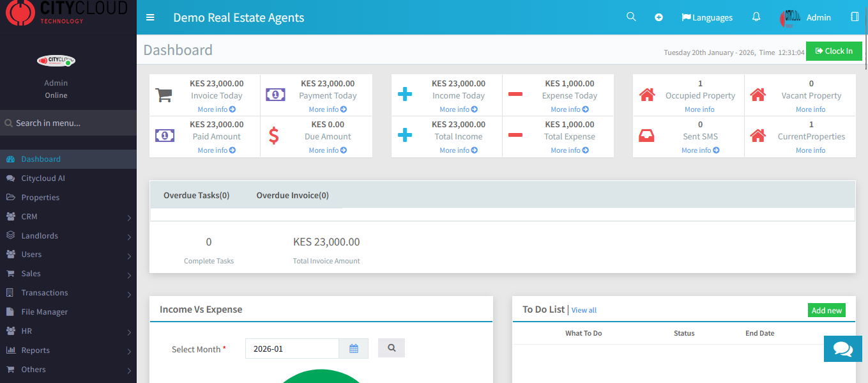
Task: Toggle the hamburger sidebar menu icon
Action: pos(150,17)
